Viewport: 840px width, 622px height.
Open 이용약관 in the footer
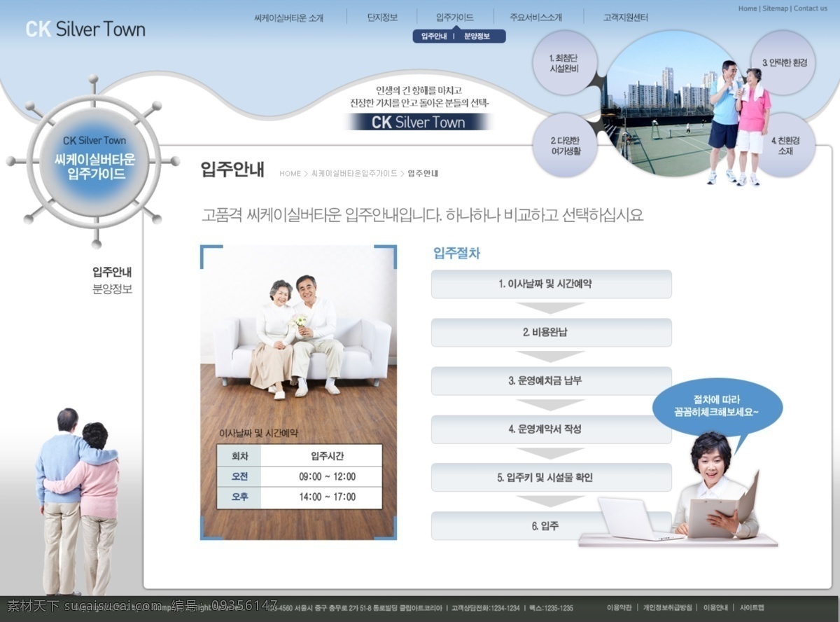[619, 607]
